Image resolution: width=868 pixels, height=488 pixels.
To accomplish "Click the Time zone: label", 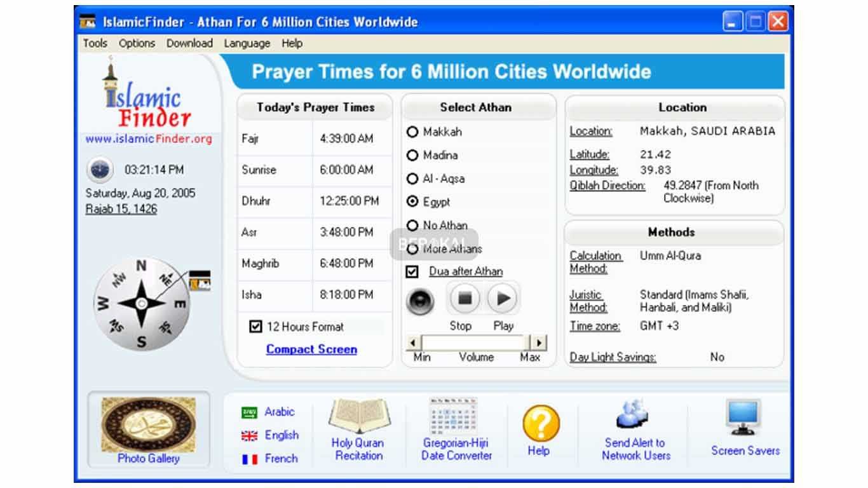I will tap(595, 326).
